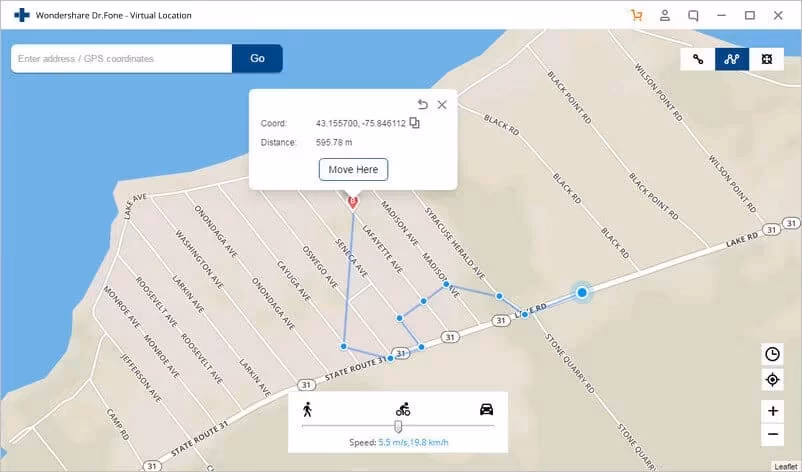The image size is (802, 472).
Task: Copy the coordinates in the popup
Action: 415,123
